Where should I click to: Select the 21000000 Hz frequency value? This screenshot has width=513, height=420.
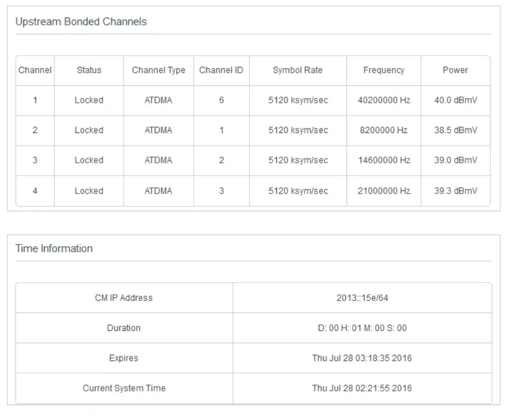click(x=384, y=191)
